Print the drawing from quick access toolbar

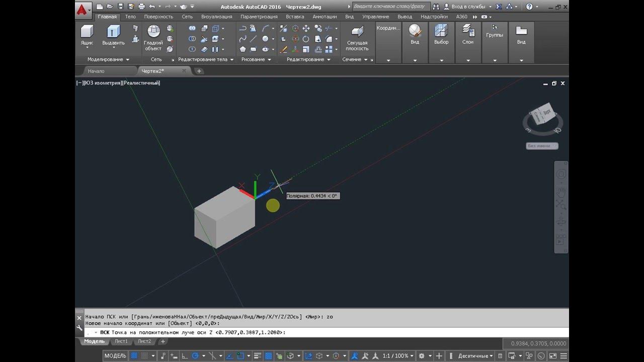(x=141, y=7)
